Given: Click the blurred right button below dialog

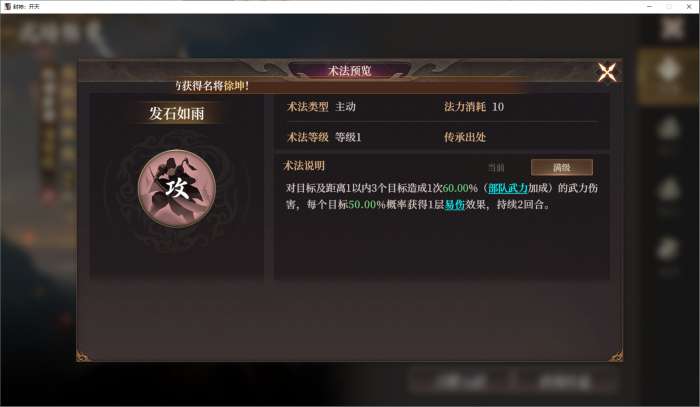Looking at the screenshot, I should [564, 382].
